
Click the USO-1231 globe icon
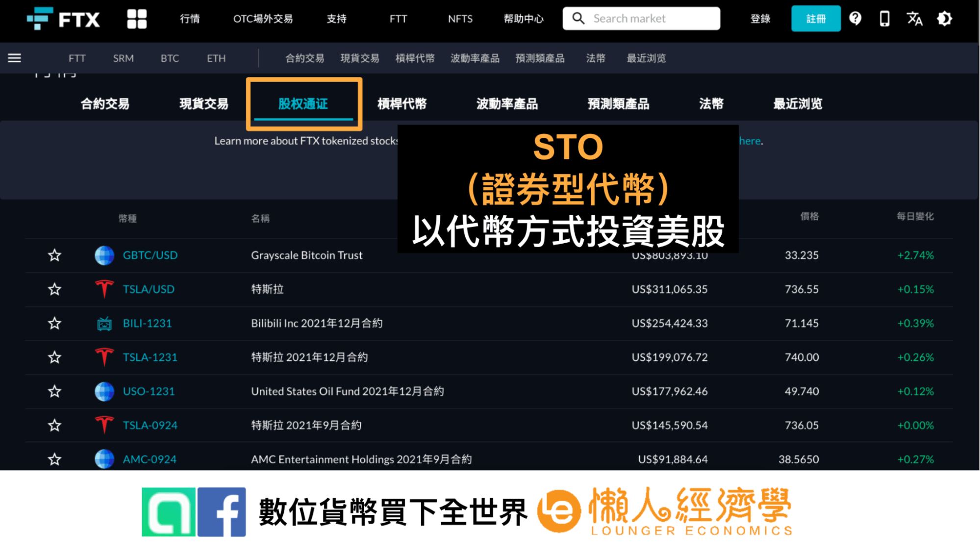coord(104,391)
